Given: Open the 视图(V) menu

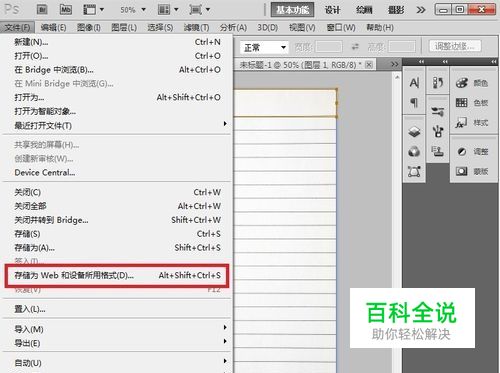Looking at the screenshot, I should point(302,27).
